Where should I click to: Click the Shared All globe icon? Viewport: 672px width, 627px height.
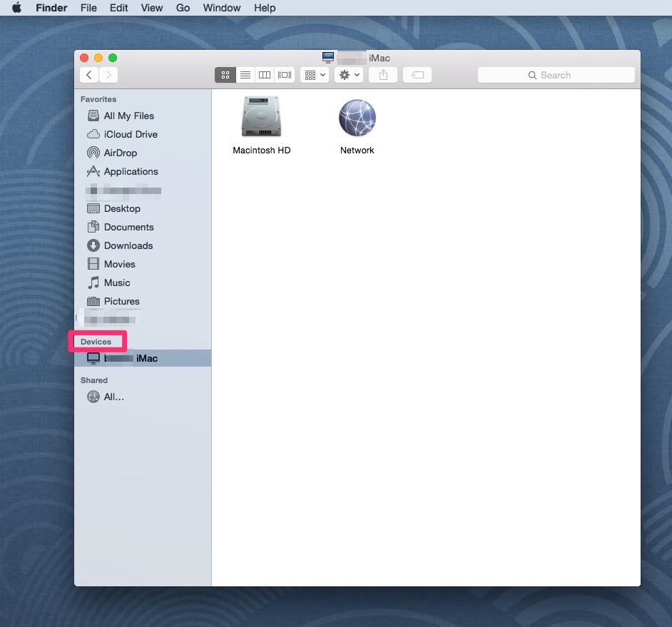pyautogui.click(x=93, y=397)
